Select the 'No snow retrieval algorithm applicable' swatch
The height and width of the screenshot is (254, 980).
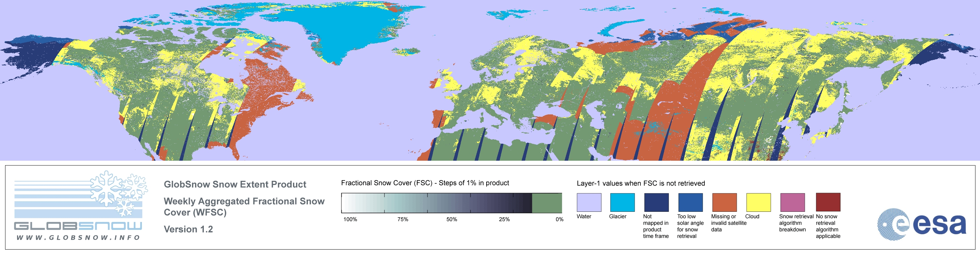click(x=828, y=202)
